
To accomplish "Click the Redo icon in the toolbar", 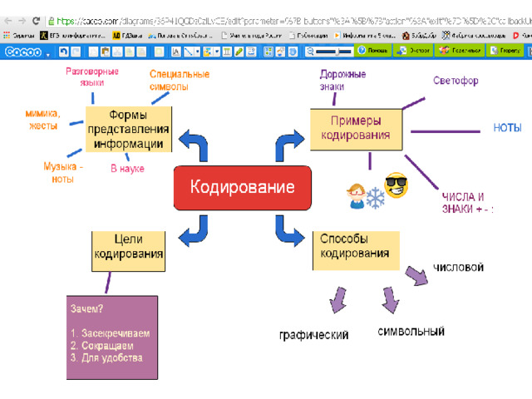I will point(76,52).
